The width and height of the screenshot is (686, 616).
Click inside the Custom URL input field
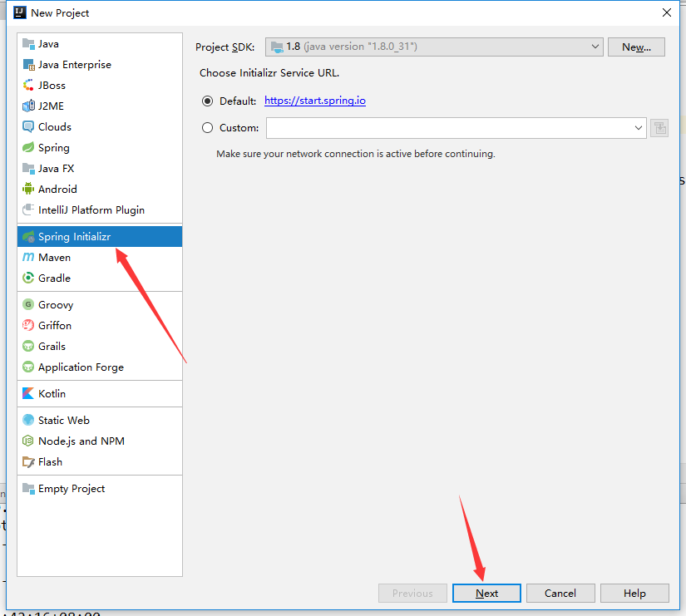pos(449,128)
